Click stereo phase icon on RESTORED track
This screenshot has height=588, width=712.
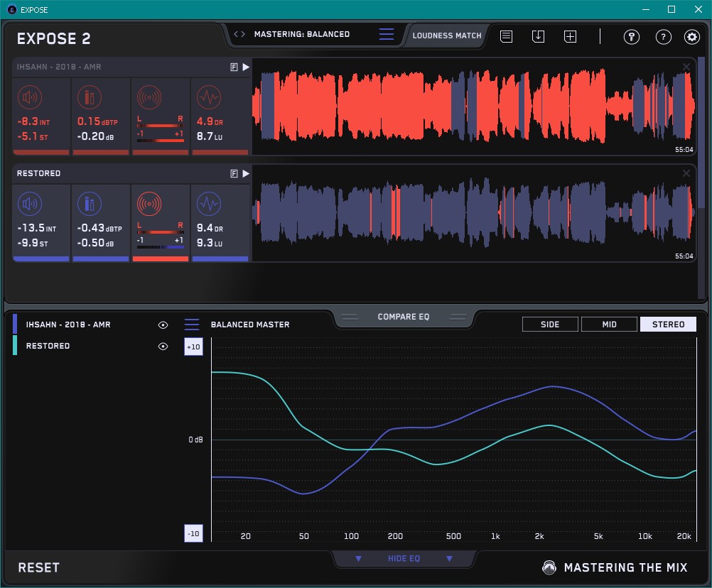pos(149,204)
